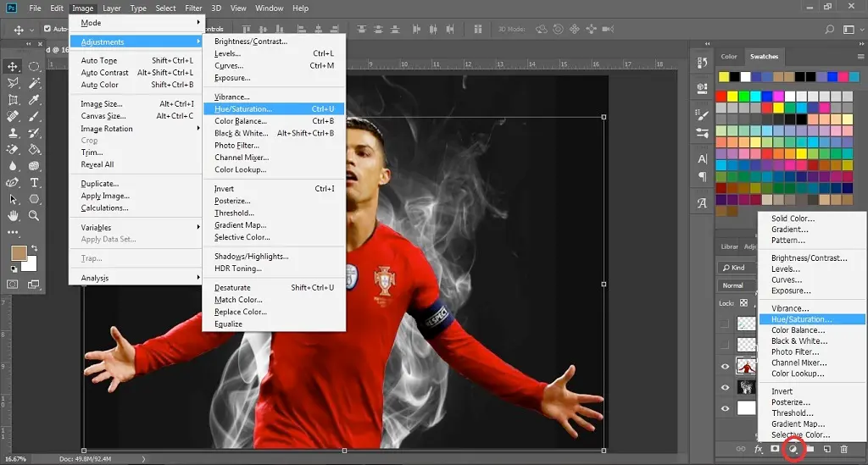Toggle Quick Mask mode
Screen dimensions: 868x465
click(12, 285)
